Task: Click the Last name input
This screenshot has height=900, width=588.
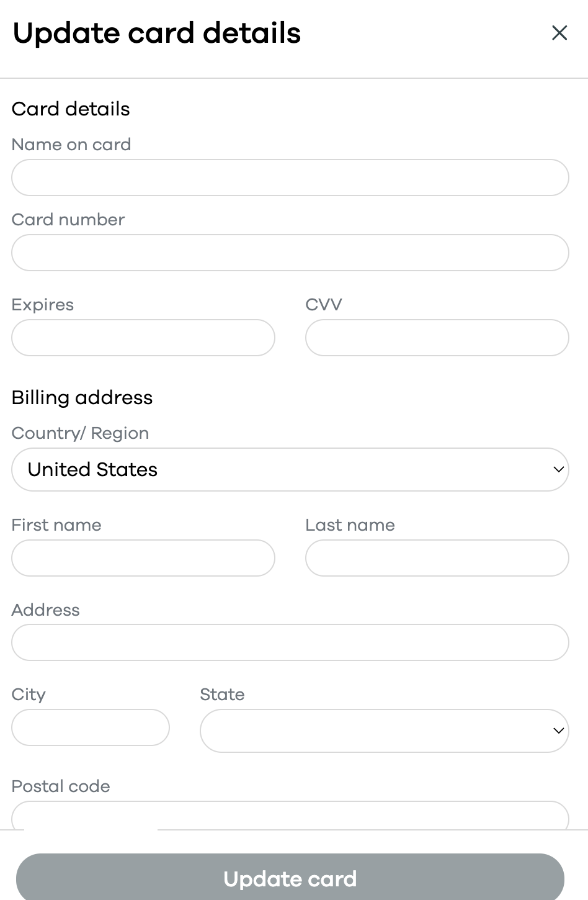Action: point(437,558)
